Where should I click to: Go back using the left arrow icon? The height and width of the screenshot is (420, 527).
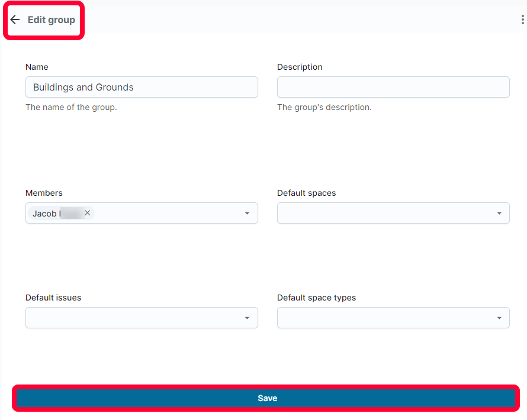[15, 20]
